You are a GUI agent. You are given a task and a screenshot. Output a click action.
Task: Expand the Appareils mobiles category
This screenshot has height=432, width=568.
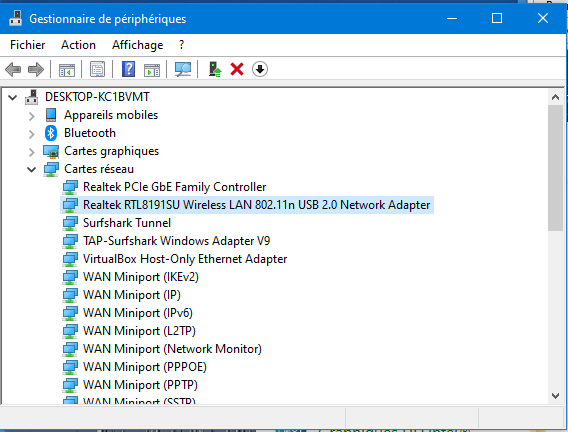tap(32, 116)
